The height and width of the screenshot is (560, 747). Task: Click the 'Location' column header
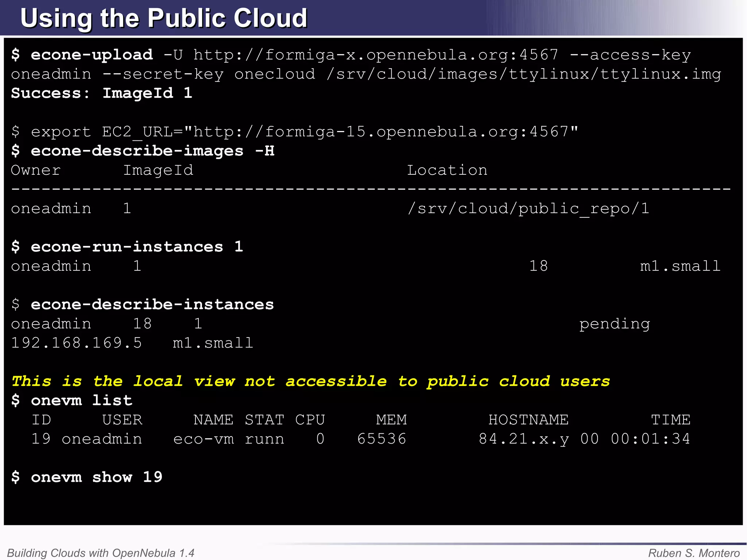coord(447,170)
